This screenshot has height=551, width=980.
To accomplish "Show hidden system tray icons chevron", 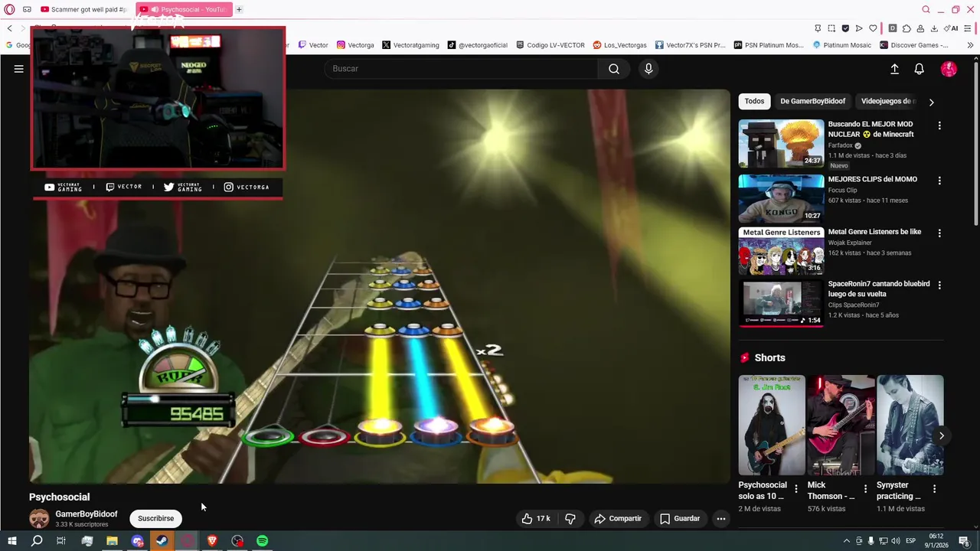I will pyautogui.click(x=846, y=541).
